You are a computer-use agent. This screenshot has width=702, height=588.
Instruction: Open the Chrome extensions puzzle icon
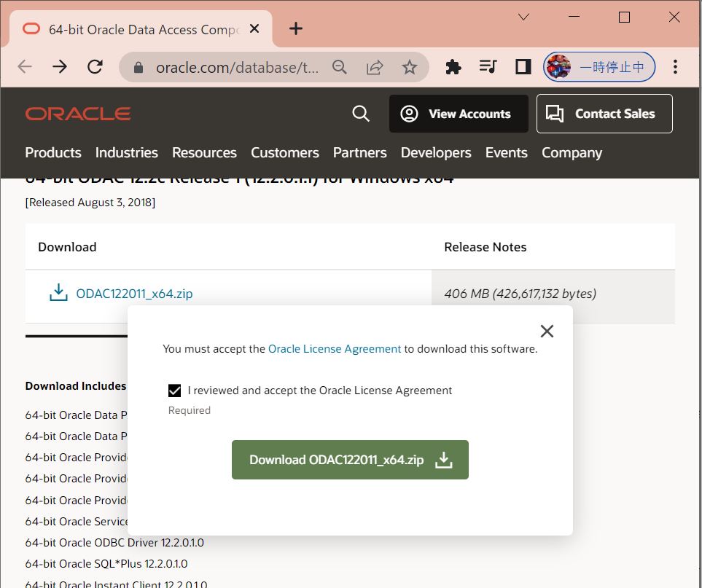(x=453, y=67)
